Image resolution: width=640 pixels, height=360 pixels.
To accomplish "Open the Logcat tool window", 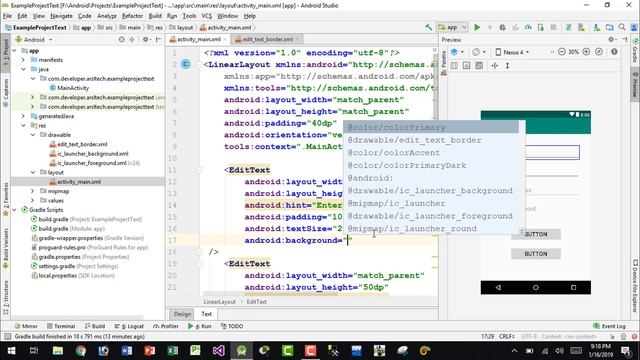I will (129, 326).
